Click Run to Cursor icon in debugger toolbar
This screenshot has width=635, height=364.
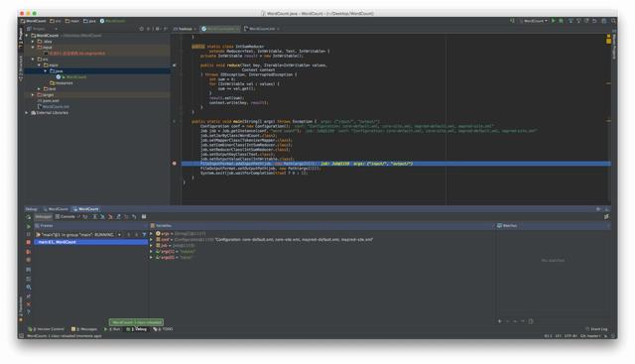(134, 217)
